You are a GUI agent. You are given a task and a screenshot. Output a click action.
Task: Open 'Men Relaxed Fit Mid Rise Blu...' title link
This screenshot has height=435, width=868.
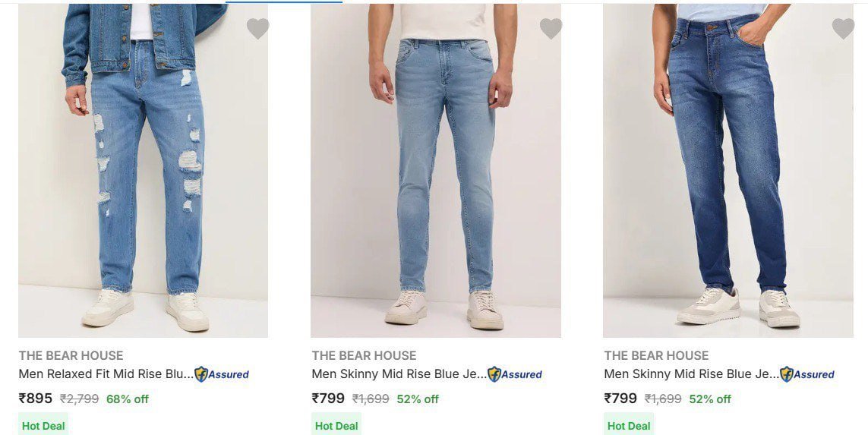tap(106, 374)
